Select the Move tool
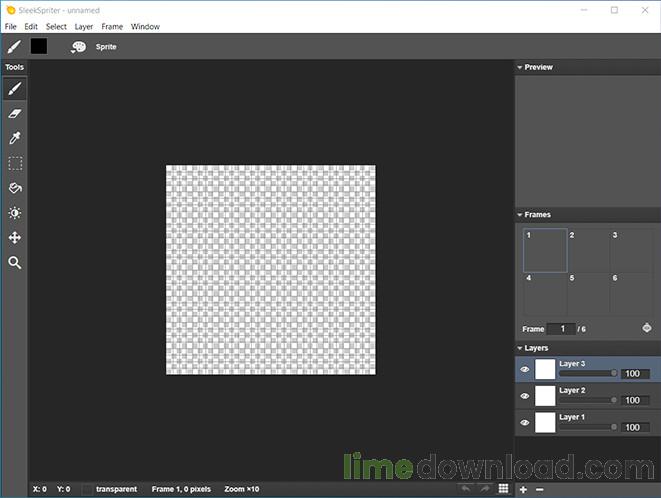 [x=15, y=237]
